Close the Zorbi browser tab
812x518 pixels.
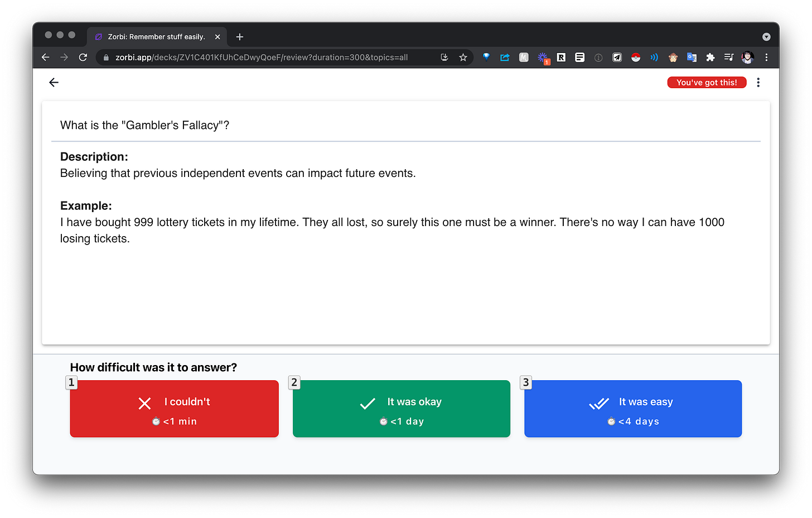pos(217,37)
